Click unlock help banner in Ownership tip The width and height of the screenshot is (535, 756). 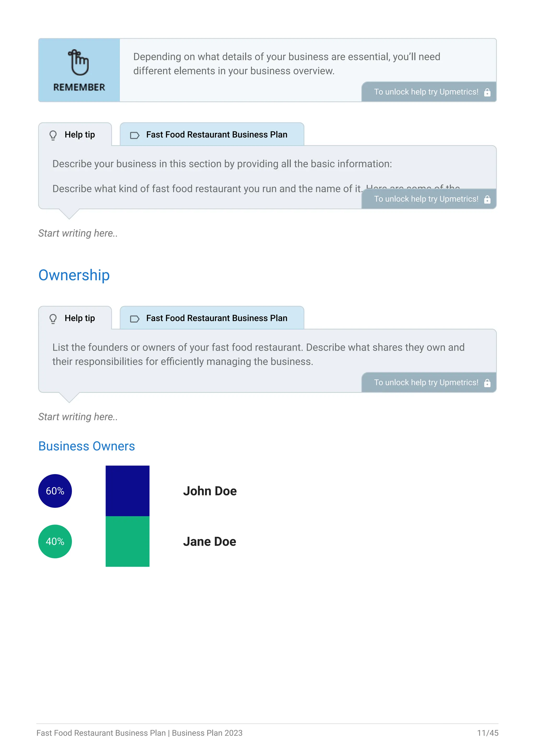pyautogui.click(x=429, y=382)
